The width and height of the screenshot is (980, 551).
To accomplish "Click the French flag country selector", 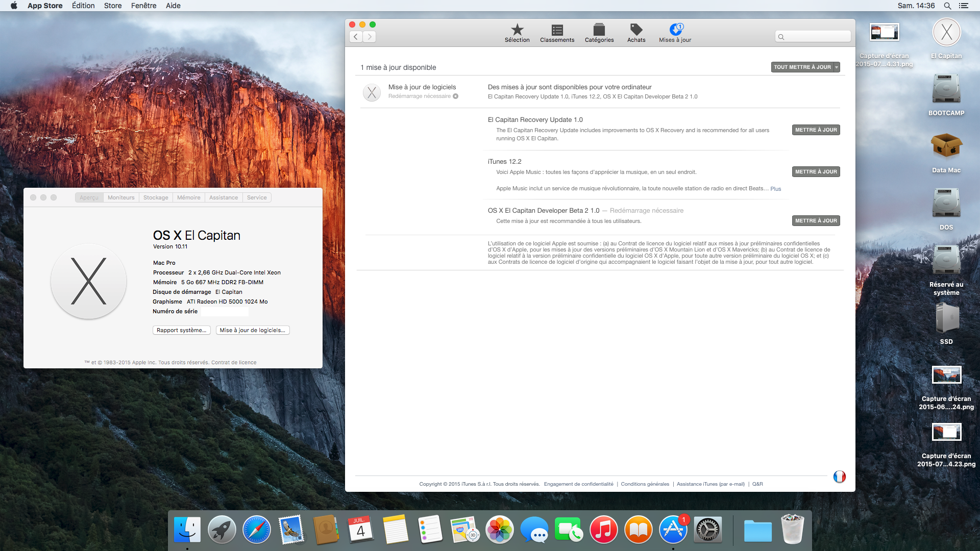I will pos(839,477).
